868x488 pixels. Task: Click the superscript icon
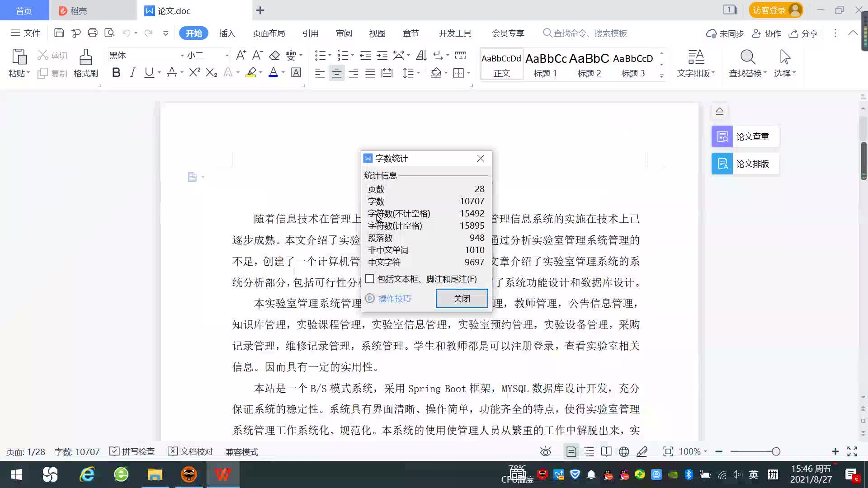194,73
